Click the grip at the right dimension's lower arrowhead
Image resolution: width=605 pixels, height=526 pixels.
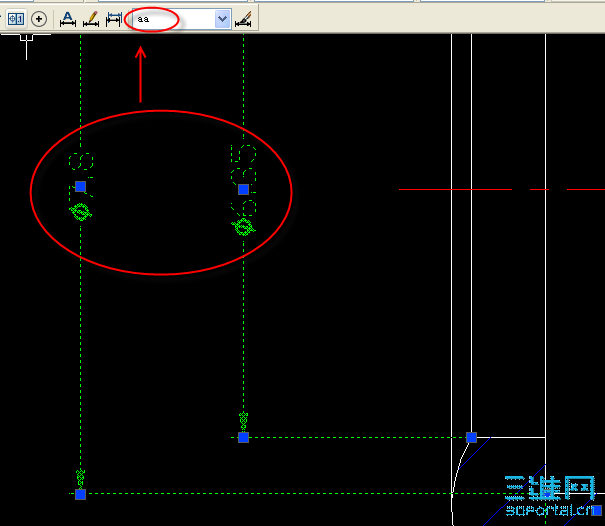(x=243, y=437)
